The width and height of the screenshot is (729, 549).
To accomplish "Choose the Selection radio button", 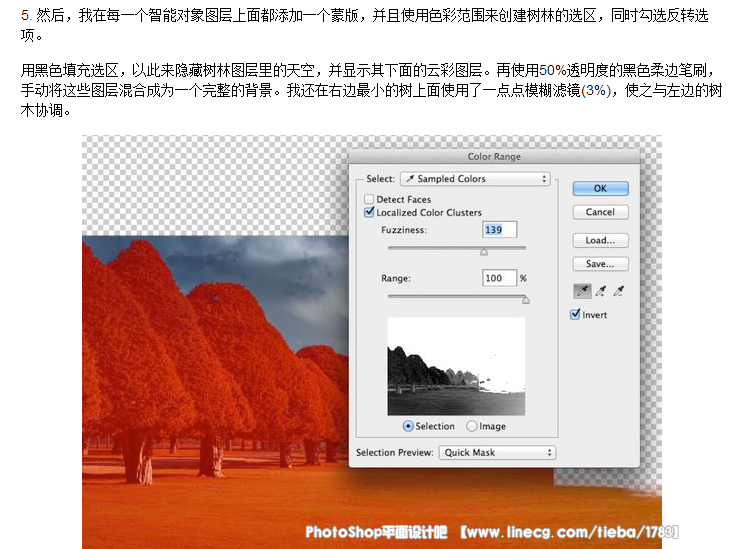I will [x=408, y=426].
